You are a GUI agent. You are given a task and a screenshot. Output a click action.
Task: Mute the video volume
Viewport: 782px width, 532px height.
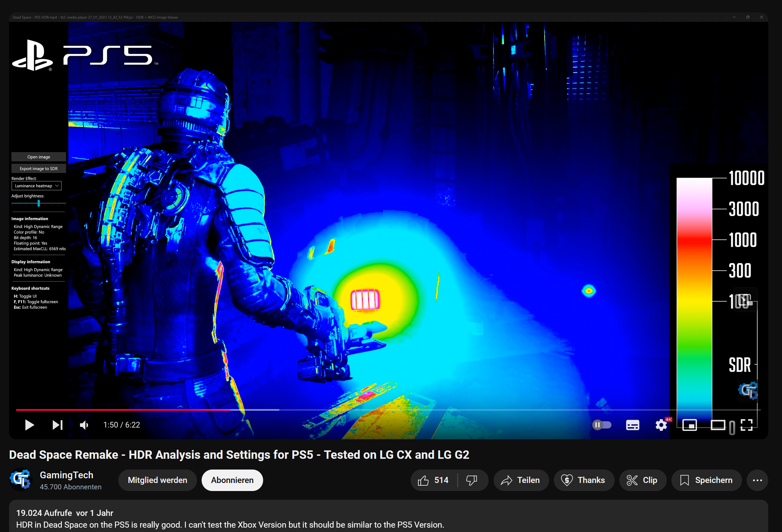click(x=84, y=425)
